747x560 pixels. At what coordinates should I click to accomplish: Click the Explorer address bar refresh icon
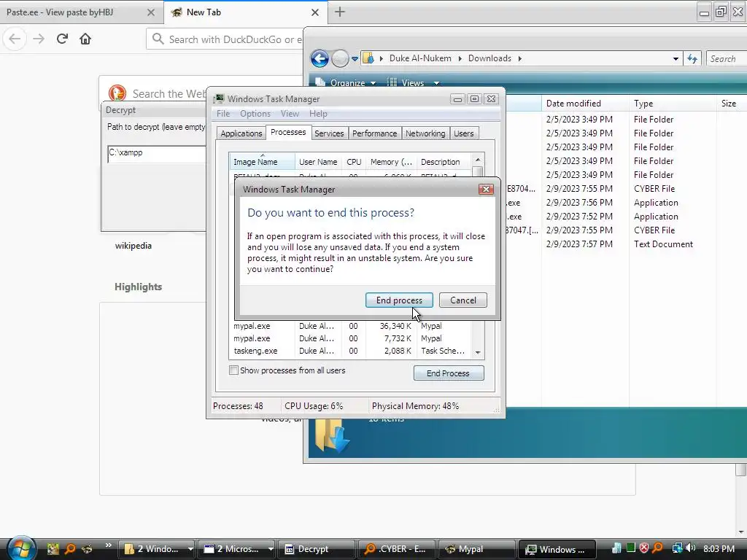point(692,58)
